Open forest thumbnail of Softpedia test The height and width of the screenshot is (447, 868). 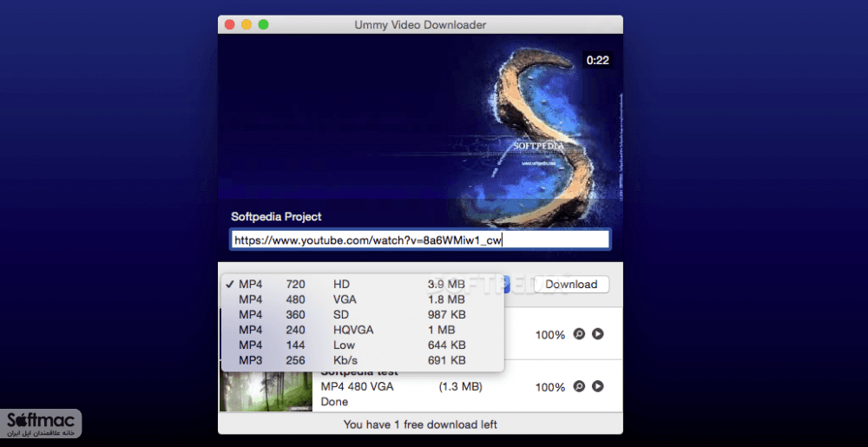click(266, 391)
